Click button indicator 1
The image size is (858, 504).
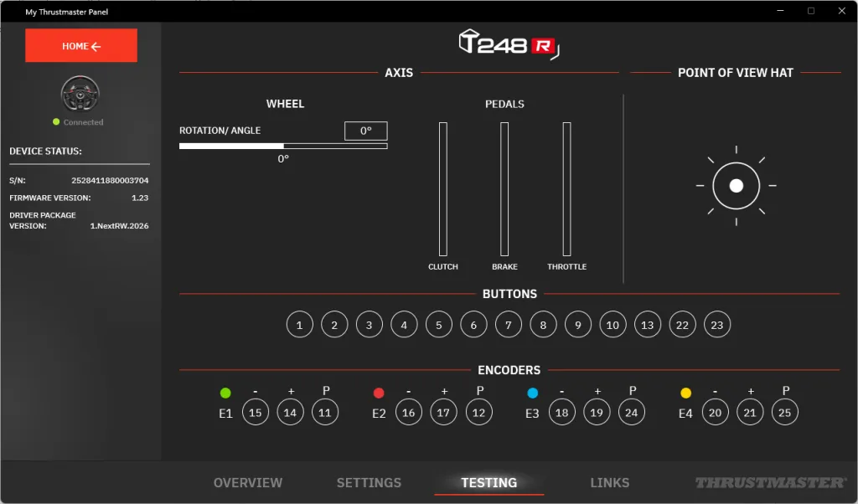(x=299, y=325)
